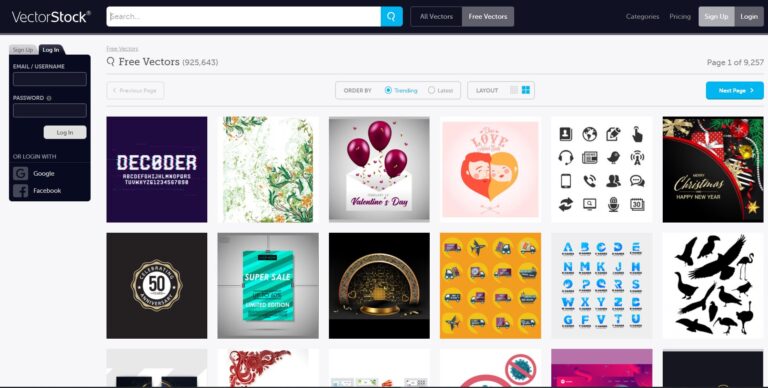Switch to the Log In tab
Viewport: 768px width, 388px height.
click(x=50, y=49)
